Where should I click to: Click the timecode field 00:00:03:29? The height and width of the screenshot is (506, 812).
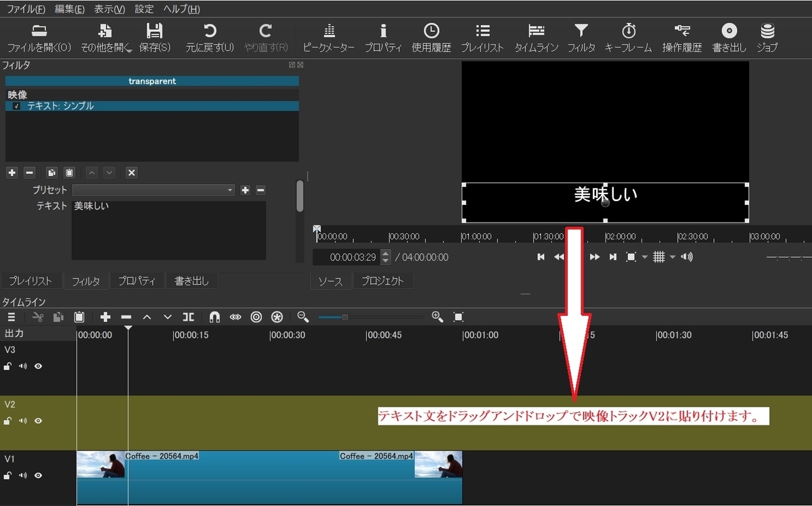pyautogui.click(x=346, y=257)
